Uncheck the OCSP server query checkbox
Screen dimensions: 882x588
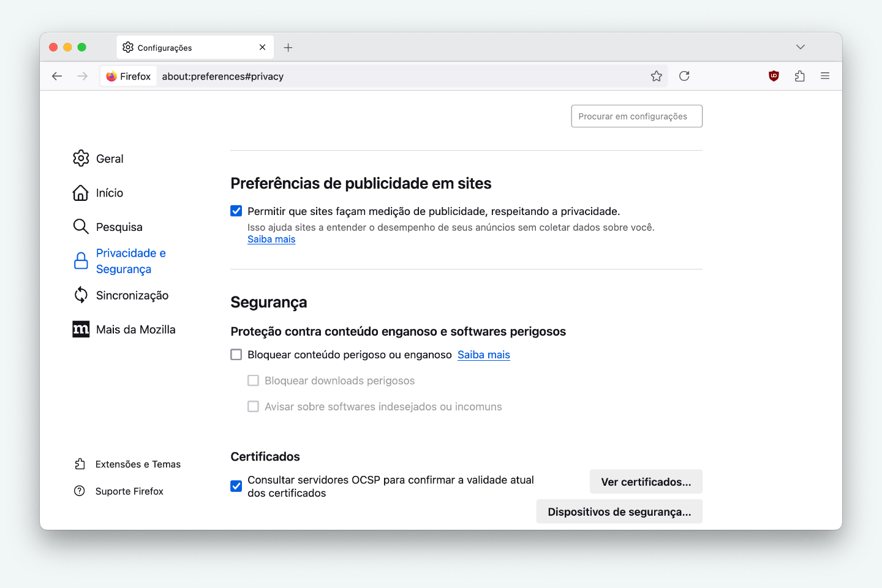point(236,486)
